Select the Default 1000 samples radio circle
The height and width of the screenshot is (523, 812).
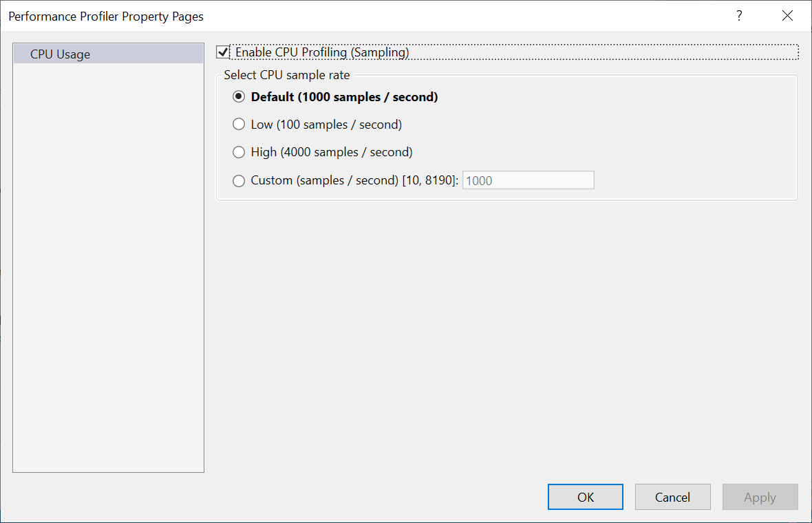[x=239, y=97]
